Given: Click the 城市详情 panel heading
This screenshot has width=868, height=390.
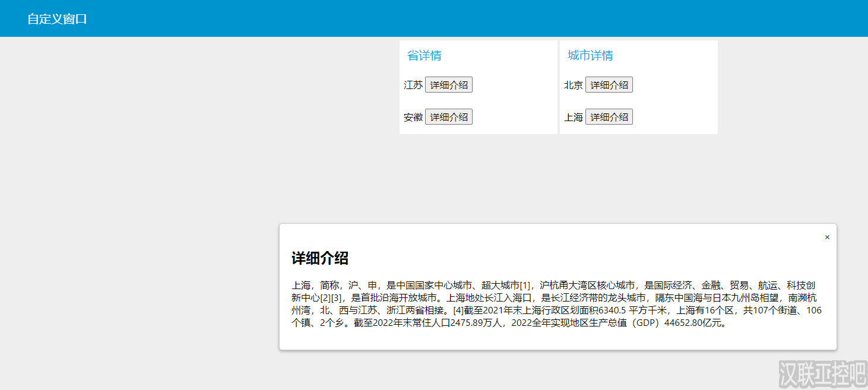Looking at the screenshot, I should point(590,55).
